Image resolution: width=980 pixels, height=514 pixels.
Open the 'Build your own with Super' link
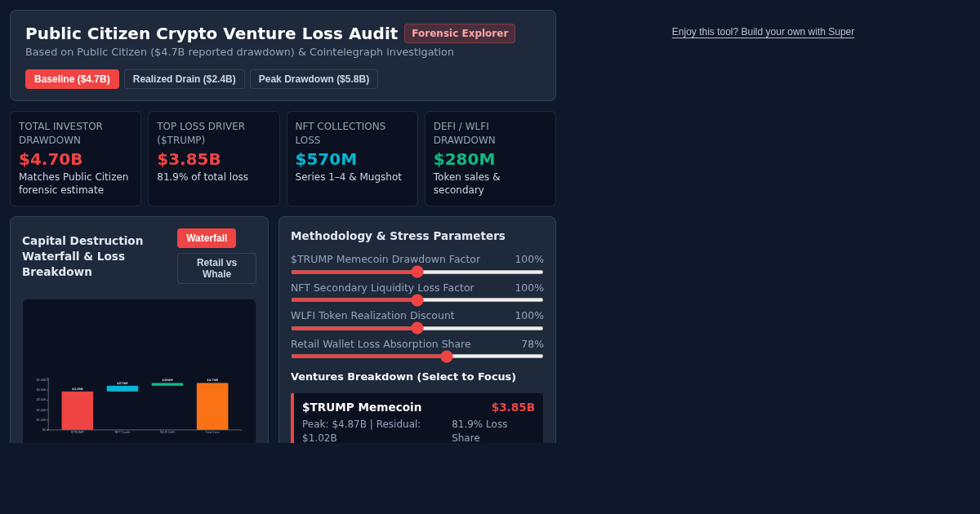click(x=763, y=32)
